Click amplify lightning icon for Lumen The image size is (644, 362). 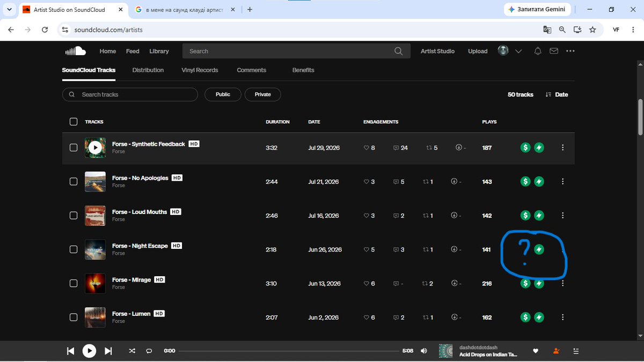coord(539,317)
